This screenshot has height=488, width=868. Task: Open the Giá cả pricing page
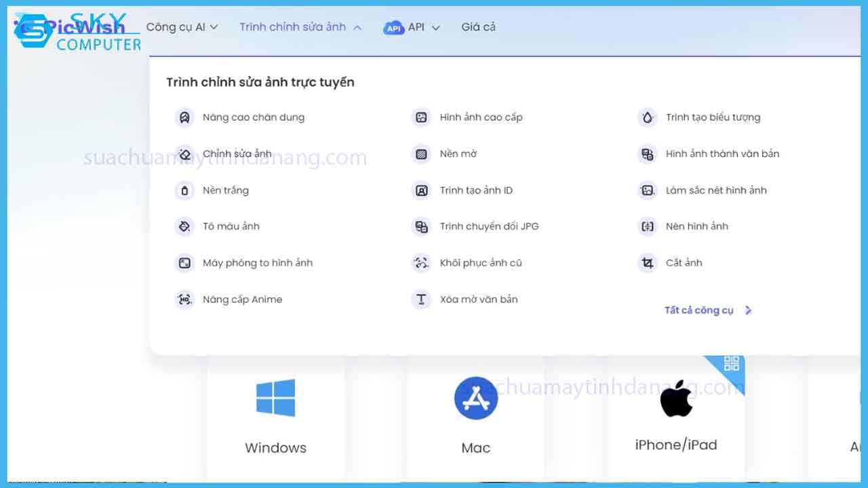(x=478, y=27)
